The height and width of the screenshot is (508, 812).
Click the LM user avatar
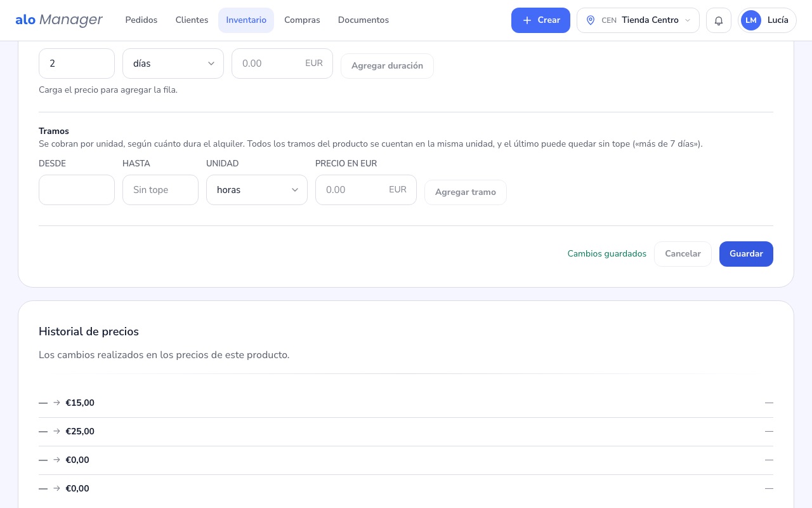pyautogui.click(x=751, y=20)
